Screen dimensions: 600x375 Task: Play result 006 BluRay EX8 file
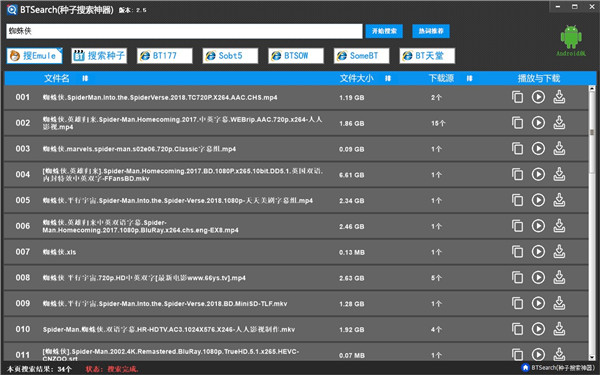coord(538,226)
